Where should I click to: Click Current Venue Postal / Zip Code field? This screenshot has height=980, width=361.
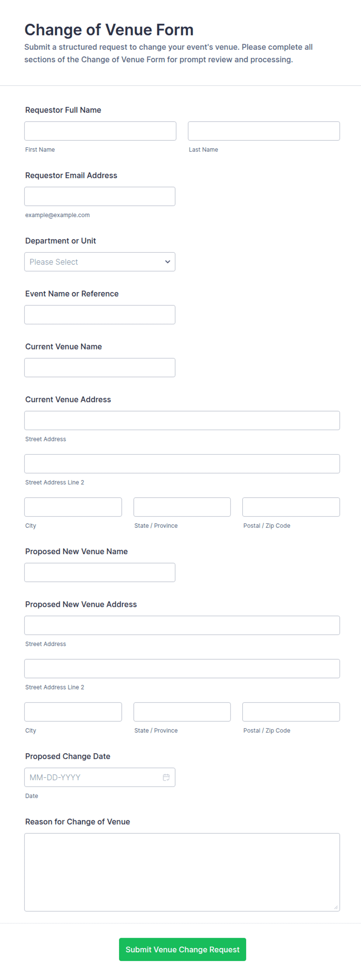coord(291,507)
